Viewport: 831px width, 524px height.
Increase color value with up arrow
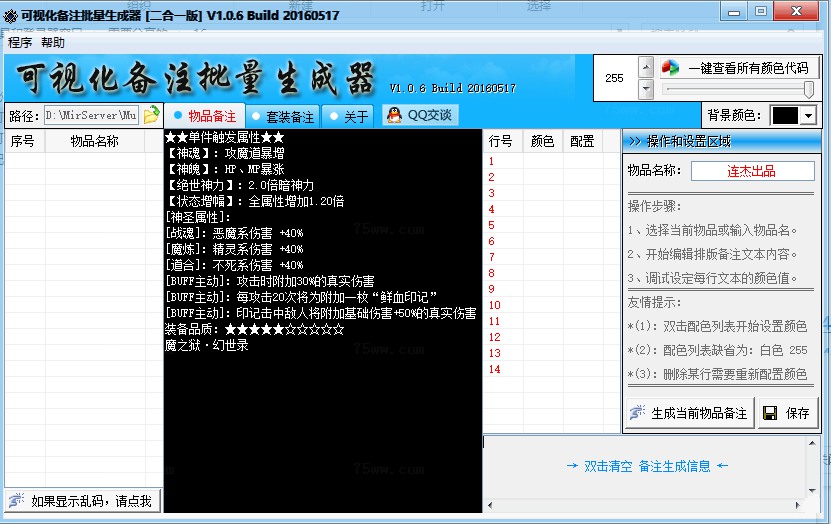pos(645,68)
